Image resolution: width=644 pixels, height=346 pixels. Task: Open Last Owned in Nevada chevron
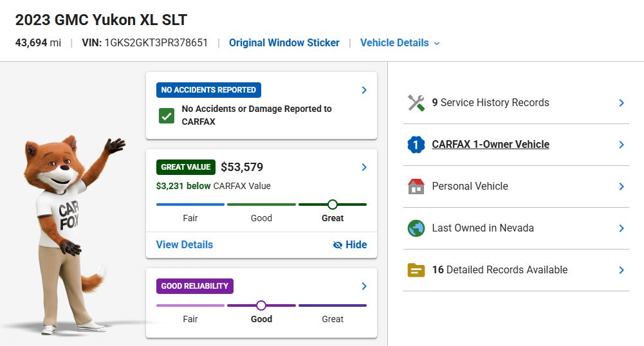click(621, 228)
